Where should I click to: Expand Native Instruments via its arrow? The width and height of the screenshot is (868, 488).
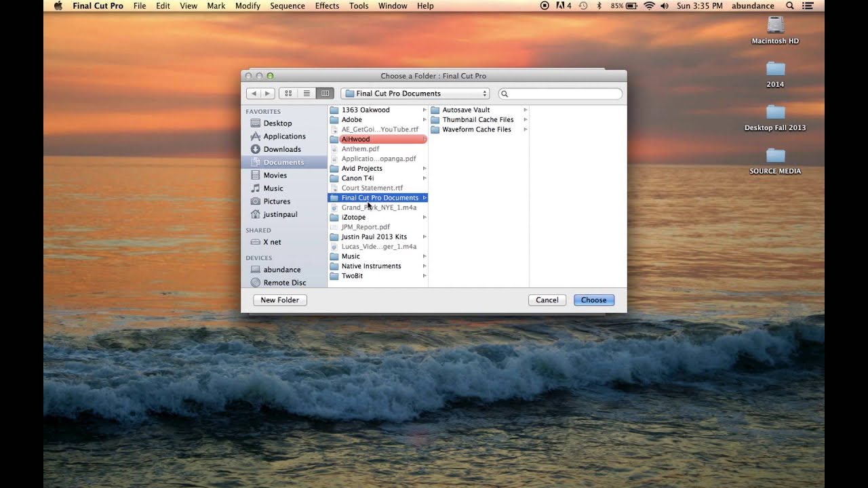pyautogui.click(x=425, y=266)
